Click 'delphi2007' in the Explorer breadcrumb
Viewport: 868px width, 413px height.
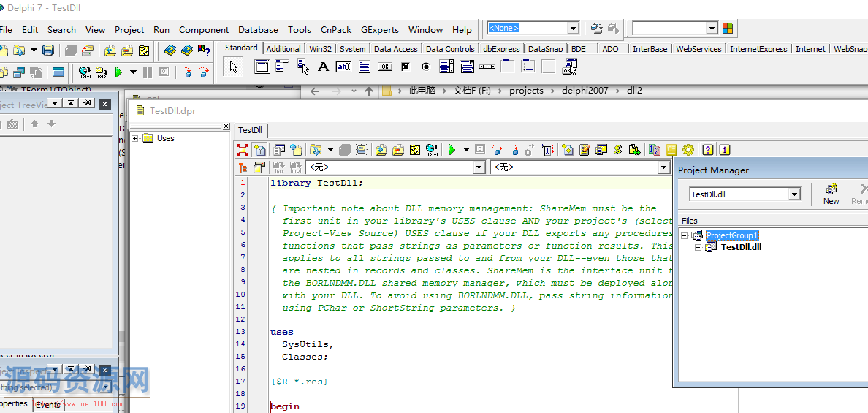585,90
